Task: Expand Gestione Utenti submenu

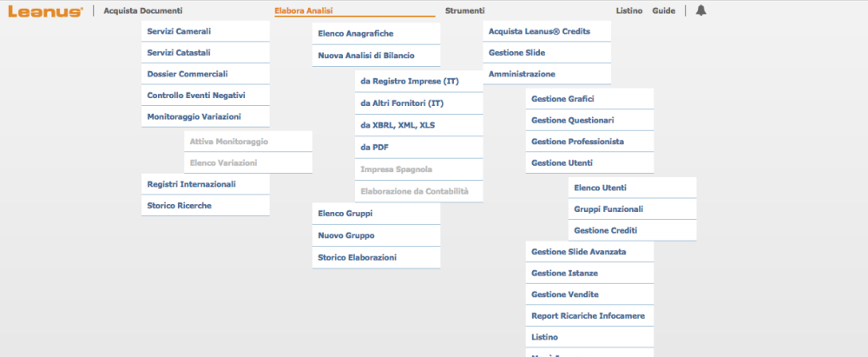Action: pyautogui.click(x=562, y=163)
